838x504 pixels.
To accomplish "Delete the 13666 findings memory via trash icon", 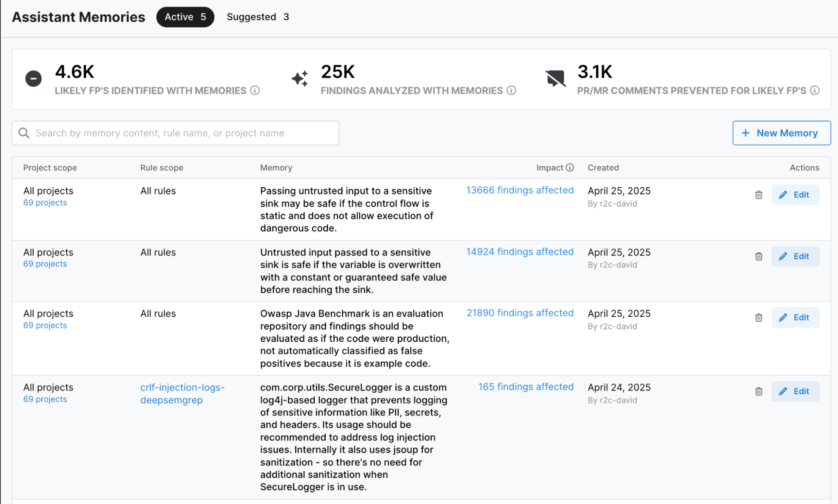I will [x=758, y=195].
